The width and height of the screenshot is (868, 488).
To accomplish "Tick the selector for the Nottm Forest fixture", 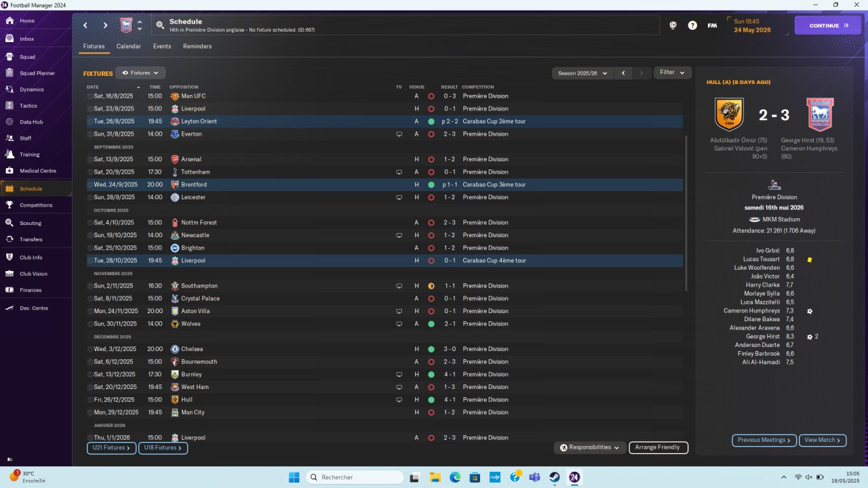I will pos(90,222).
